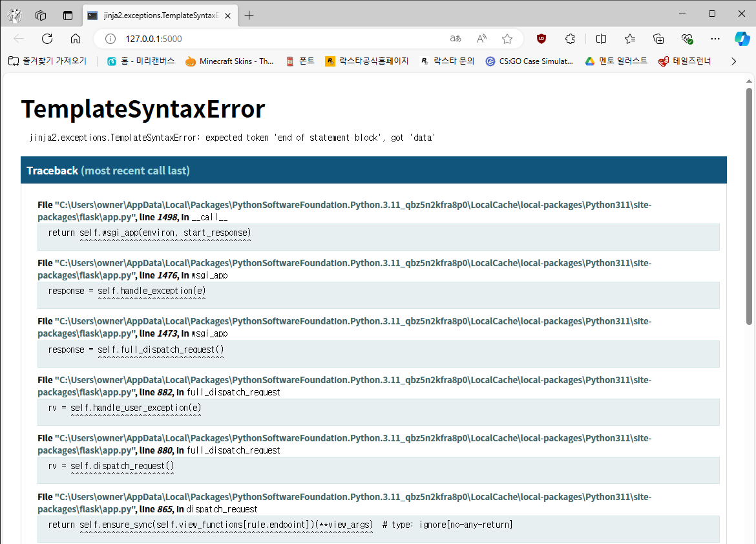
Task: Go to the home page icon
Action: (x=76, y=39)
